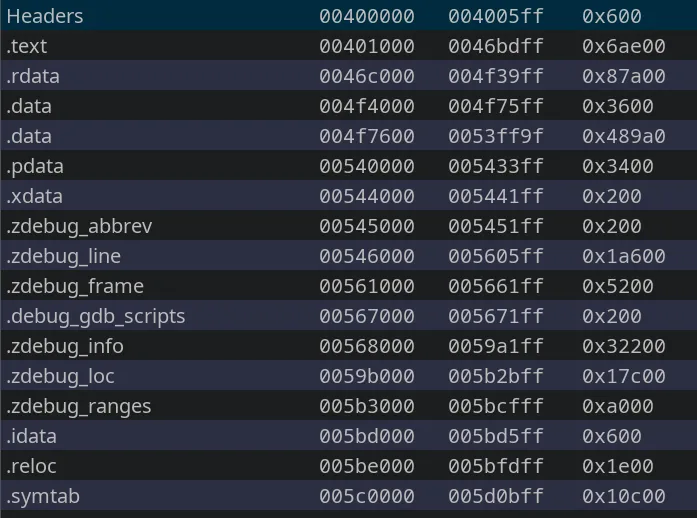
Task: Select the .zdebug_ranges section
Action: [348, 406]
